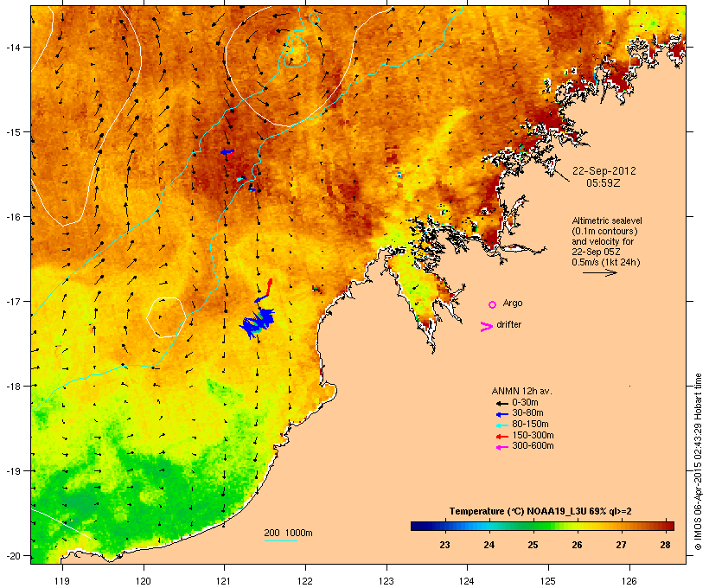The image size is (709, 588).
Task: Click the longitude axis label 119
Action: coord(62,581)
